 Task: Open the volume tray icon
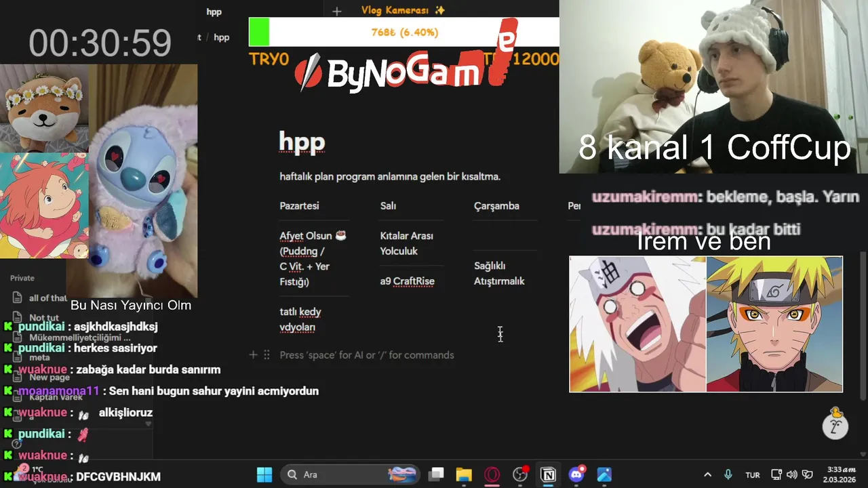pos(792,474)
